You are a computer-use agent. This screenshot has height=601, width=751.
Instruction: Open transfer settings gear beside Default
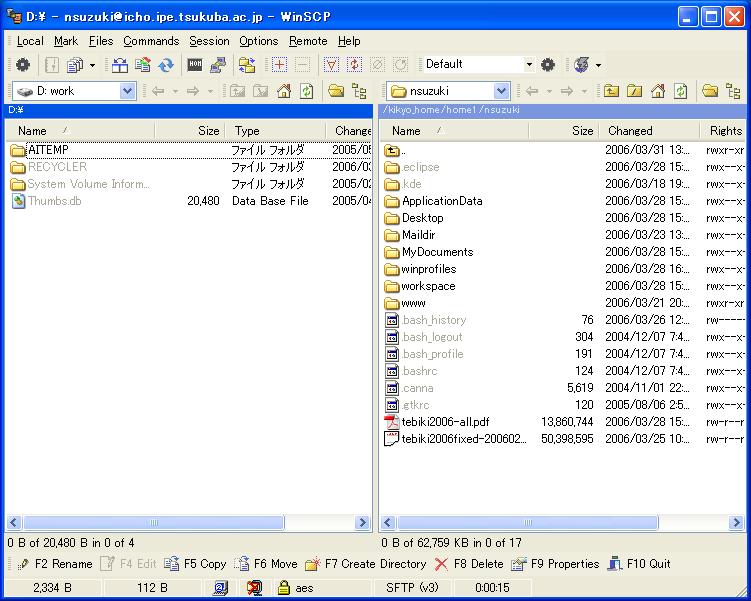pos(547,65)
